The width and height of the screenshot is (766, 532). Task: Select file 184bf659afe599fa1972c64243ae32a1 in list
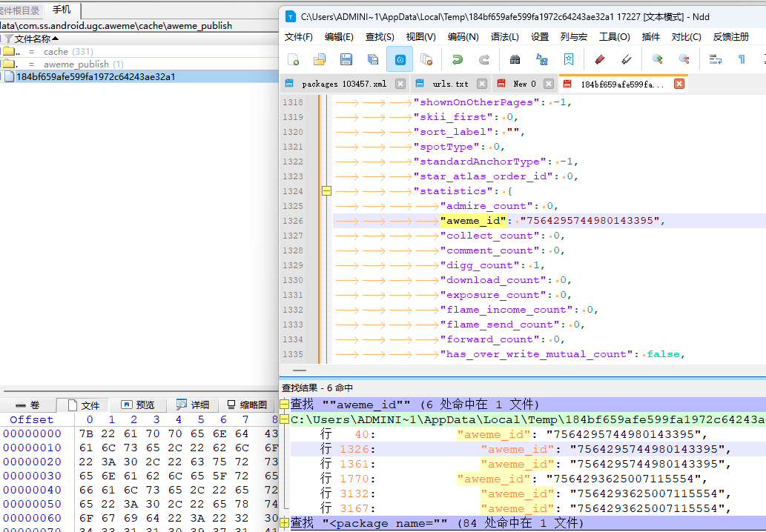[96, 76]
